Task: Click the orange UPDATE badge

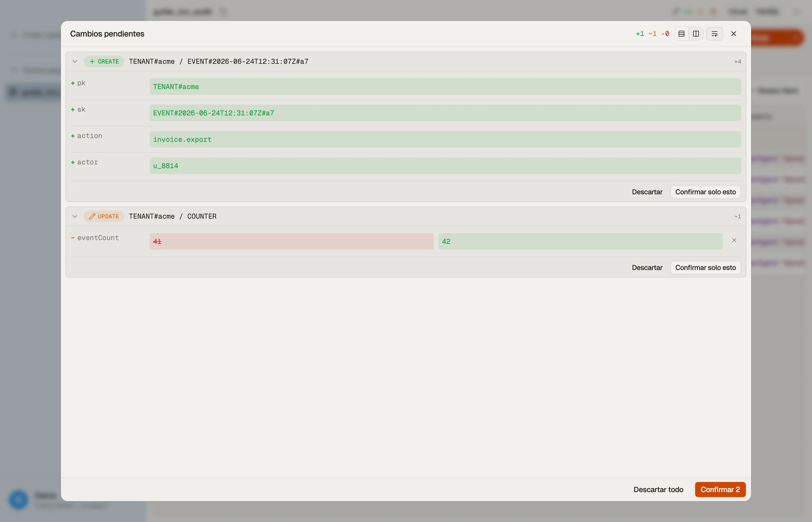Action: (x=104, y=216)
